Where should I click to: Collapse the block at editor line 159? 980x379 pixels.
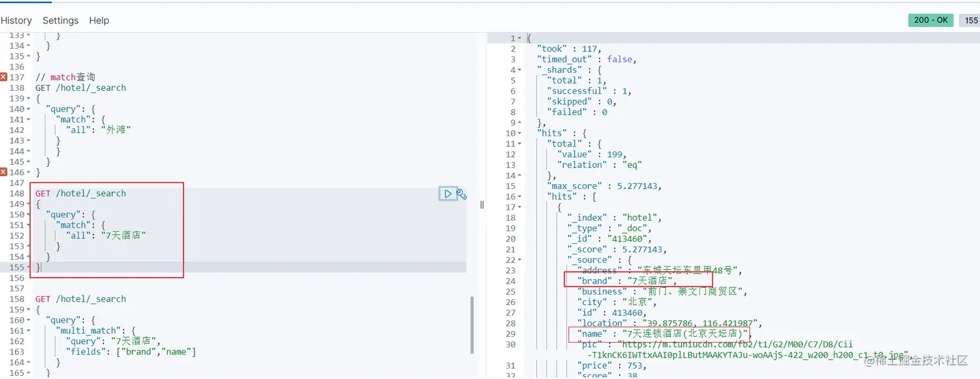point(29,310)
